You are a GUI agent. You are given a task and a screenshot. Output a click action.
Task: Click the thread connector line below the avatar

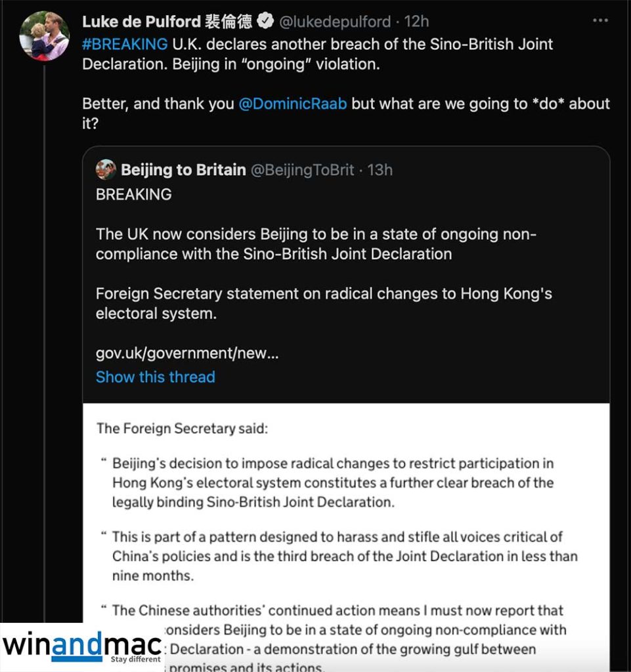pyautogui.click(x=45, y=328)
